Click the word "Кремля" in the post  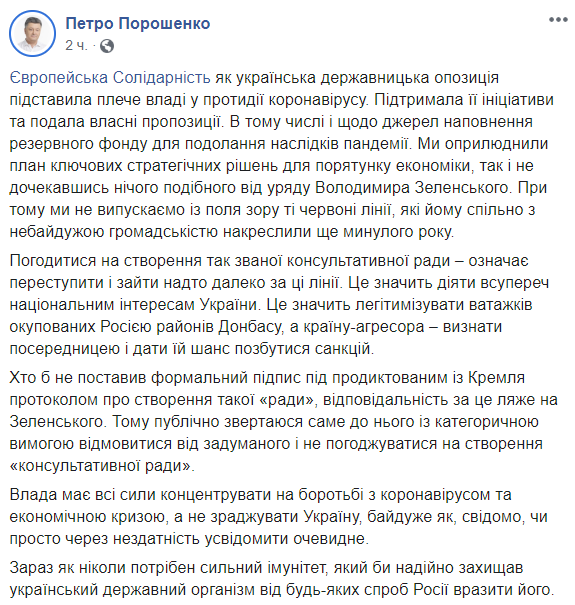pyautogui.click(x=496, y=377)
